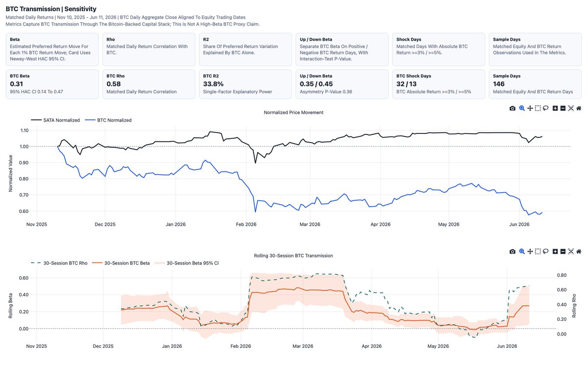The image size is (588, 367).
Task: Zoom out on the Normalized Price Movement chart
Action: (563, 108)
